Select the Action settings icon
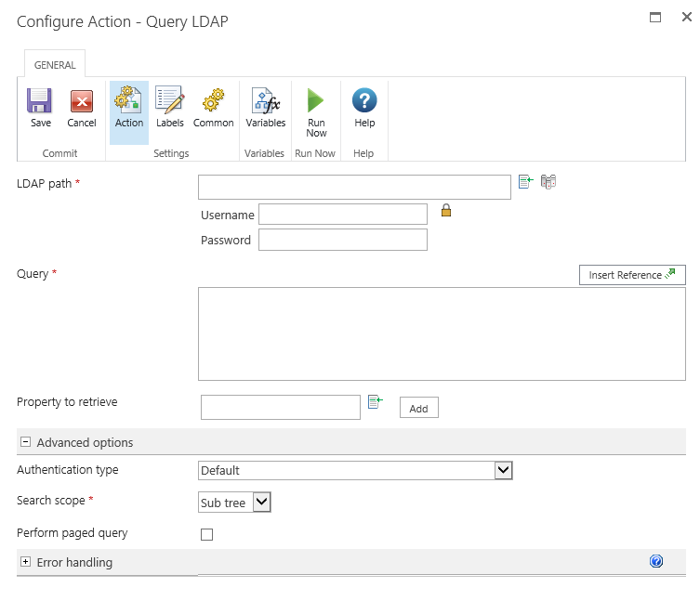The height and width of the screenshot is (601, 700). pos(128,102)
